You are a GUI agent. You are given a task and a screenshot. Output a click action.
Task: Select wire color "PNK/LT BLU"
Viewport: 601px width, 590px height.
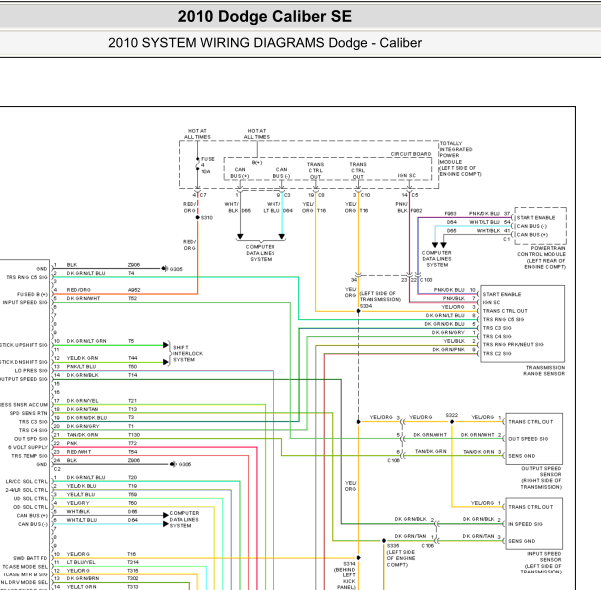(x=81, y=366)
